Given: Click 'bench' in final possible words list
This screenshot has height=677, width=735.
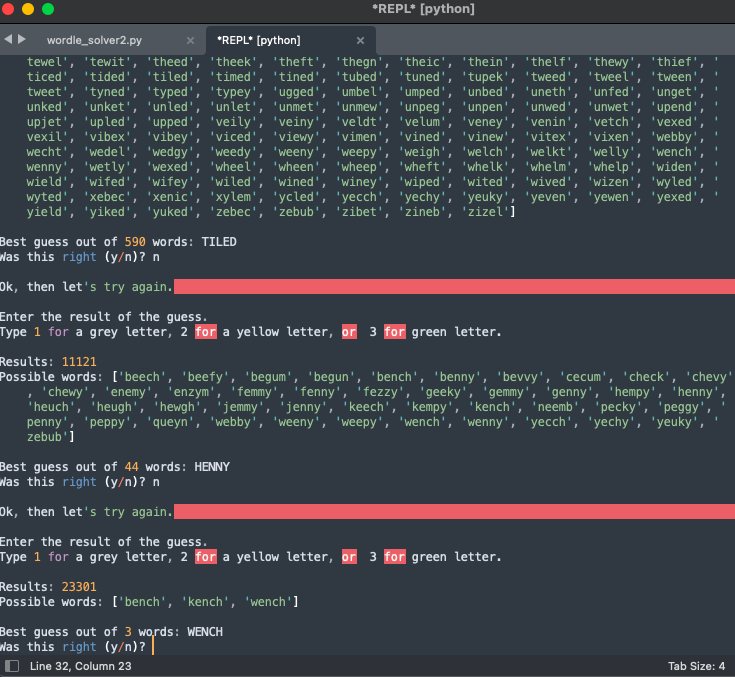Looking at the screenshot, I should (142, 602).
